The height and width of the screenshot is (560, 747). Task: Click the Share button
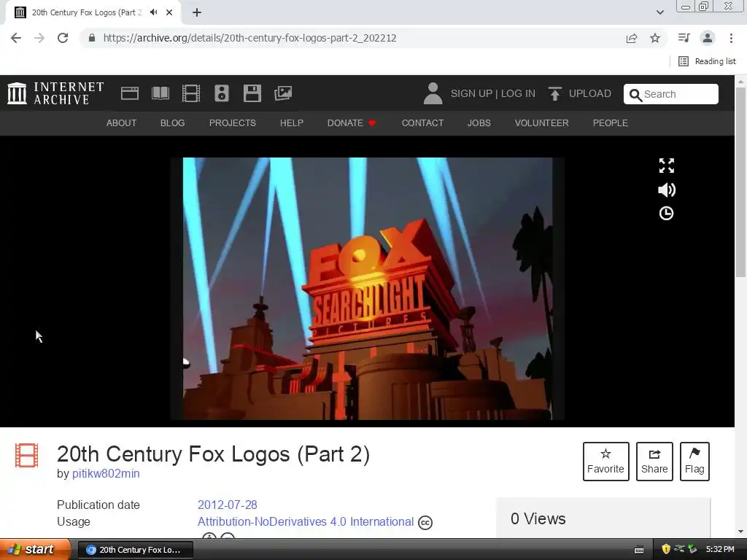654,462
